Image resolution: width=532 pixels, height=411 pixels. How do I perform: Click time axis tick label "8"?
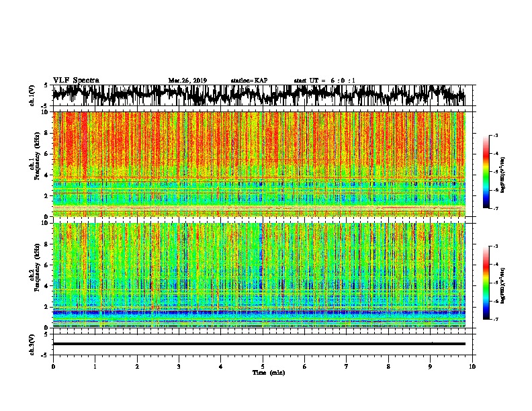[388, 367]
